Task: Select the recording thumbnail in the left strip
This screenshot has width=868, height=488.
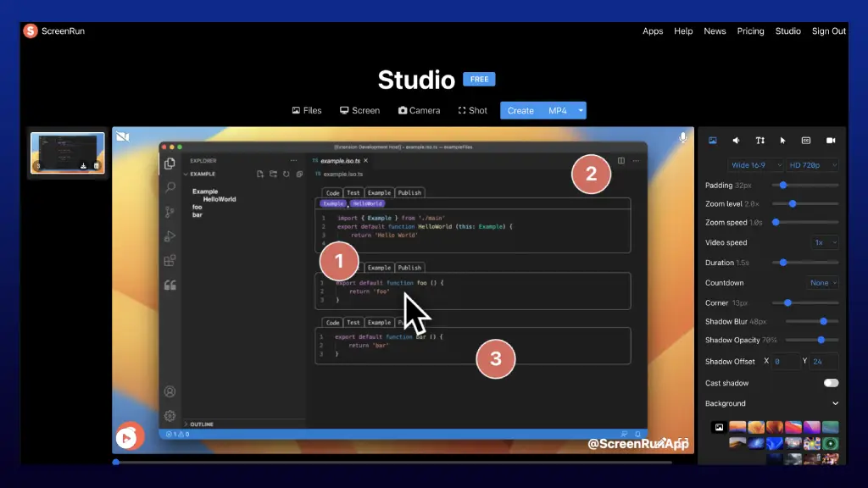Action: tap(68, 152)
